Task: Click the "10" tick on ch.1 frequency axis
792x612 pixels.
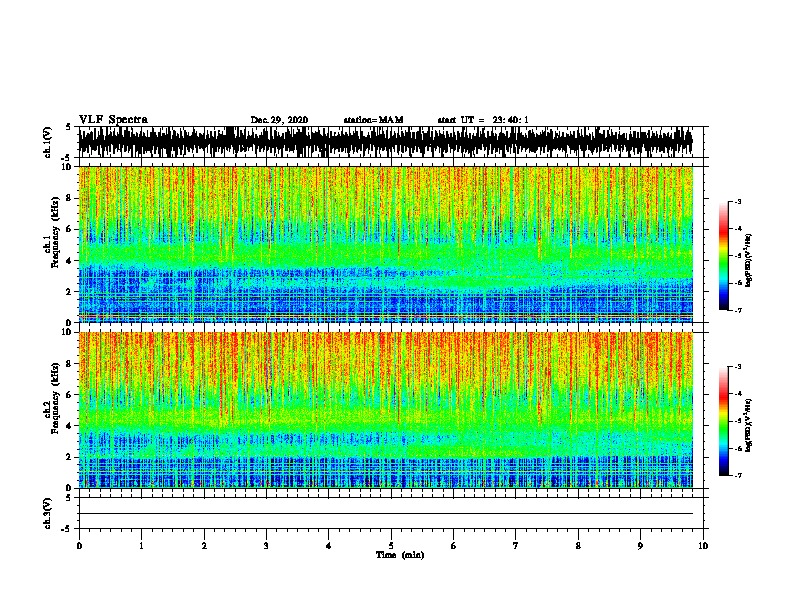Action: (x=68, y=167)
